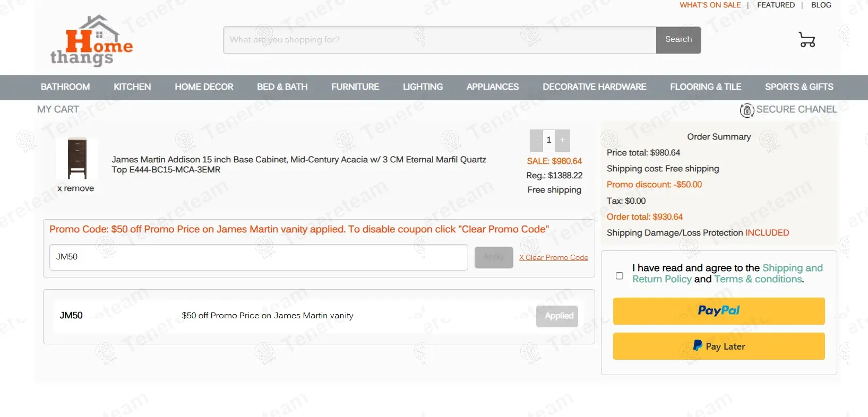Open the Featured link
Image resolution: width=868 pixels, height=417 pixels.
776,5
